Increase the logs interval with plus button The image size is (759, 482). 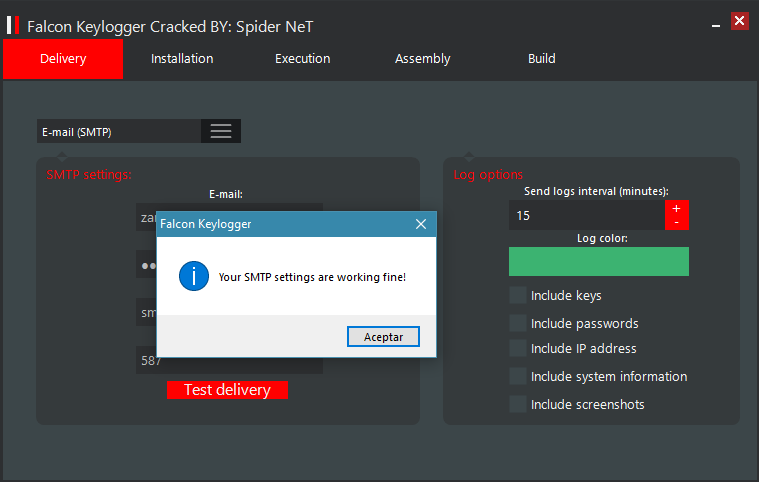[x=677, y=208]
